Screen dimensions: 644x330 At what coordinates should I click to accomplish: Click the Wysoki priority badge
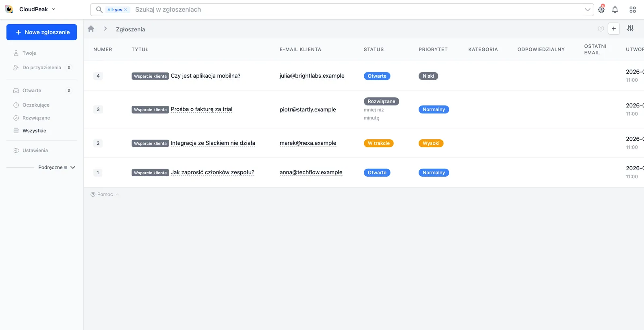pos(431,143)
